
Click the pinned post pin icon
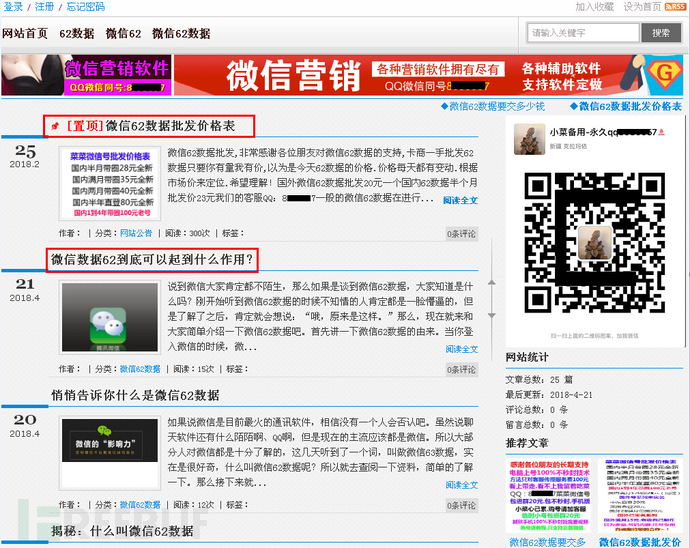point(55,126)
